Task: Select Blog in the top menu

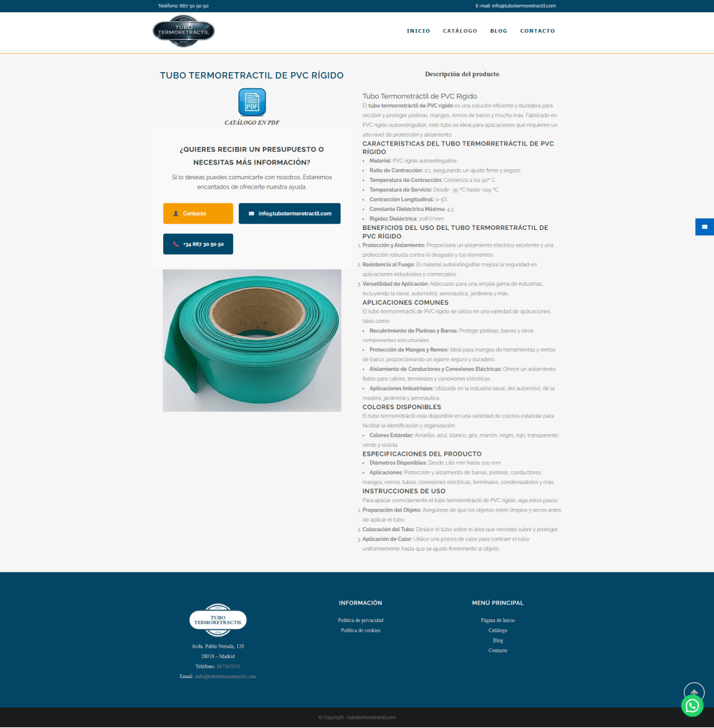Action: pyautogui.click(x=498, y=31)
